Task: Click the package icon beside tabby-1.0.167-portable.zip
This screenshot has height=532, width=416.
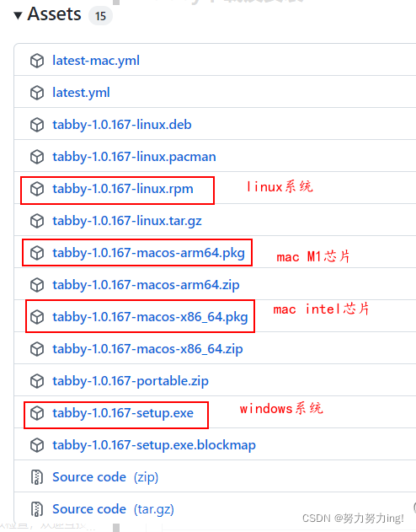Action: click(x=37, y=381)
